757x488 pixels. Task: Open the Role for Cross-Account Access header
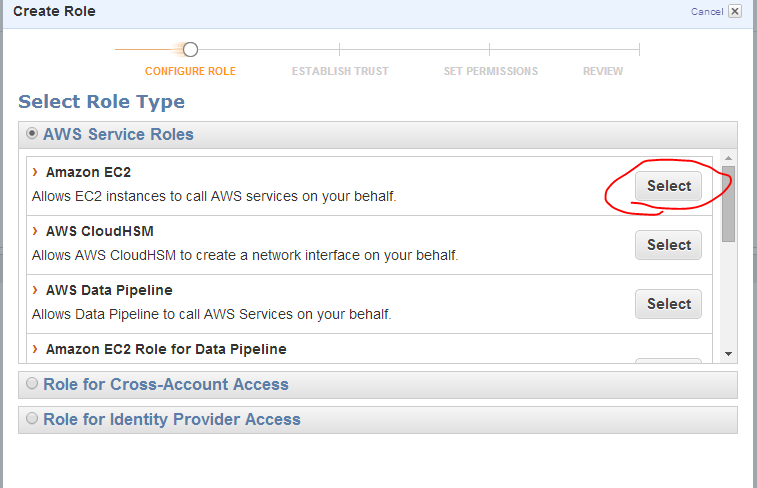coord(378,385)
